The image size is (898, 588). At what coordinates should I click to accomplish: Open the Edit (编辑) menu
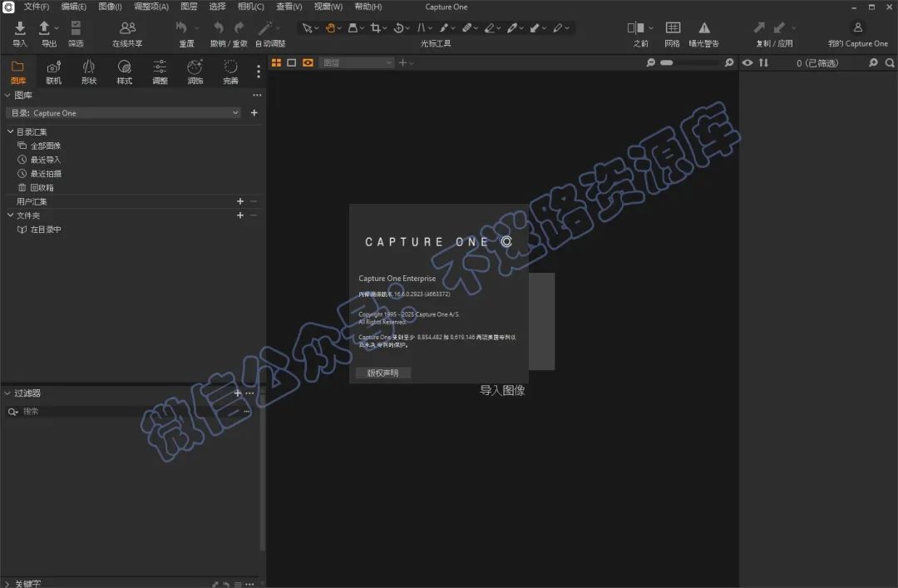point(73,7)
